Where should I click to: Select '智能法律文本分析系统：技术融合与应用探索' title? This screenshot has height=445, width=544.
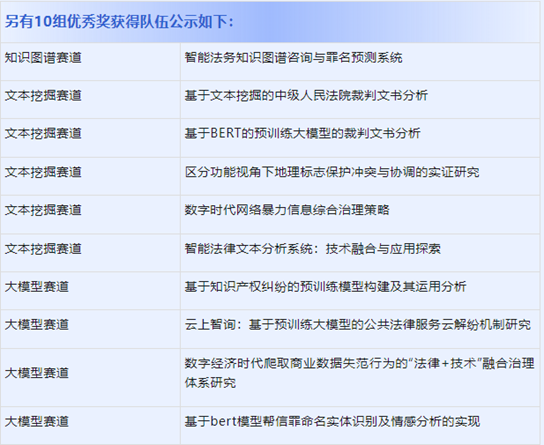coord(313,249)
